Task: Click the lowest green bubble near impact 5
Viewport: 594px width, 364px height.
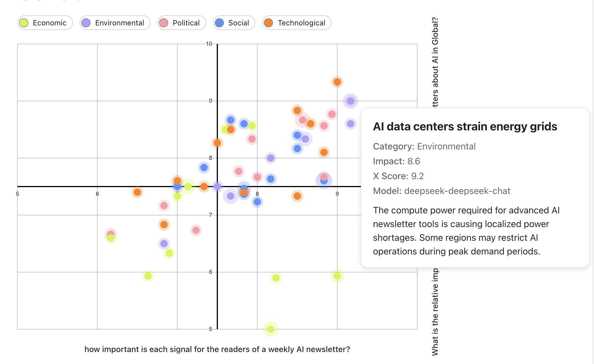Action: pyautogui.click(x=270, y=329)
